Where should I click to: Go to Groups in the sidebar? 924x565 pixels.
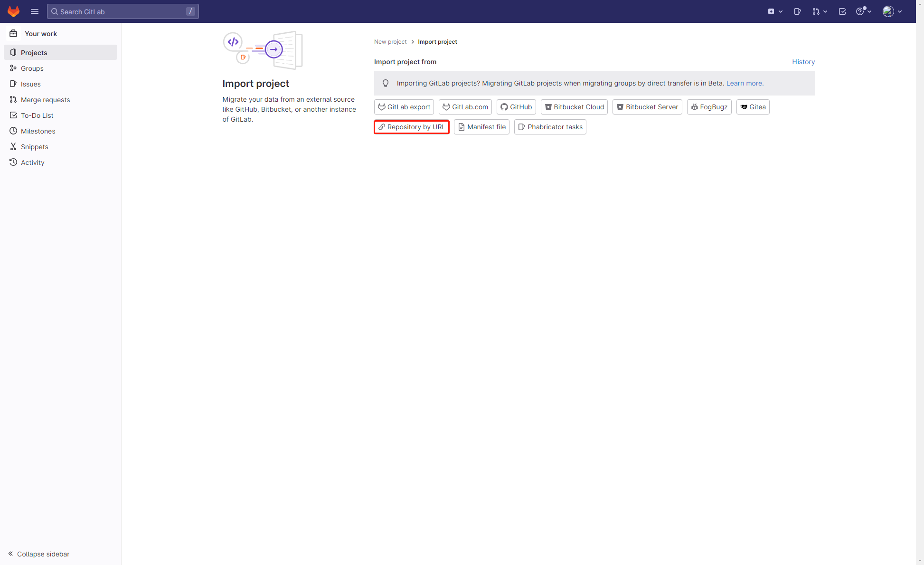32,68
